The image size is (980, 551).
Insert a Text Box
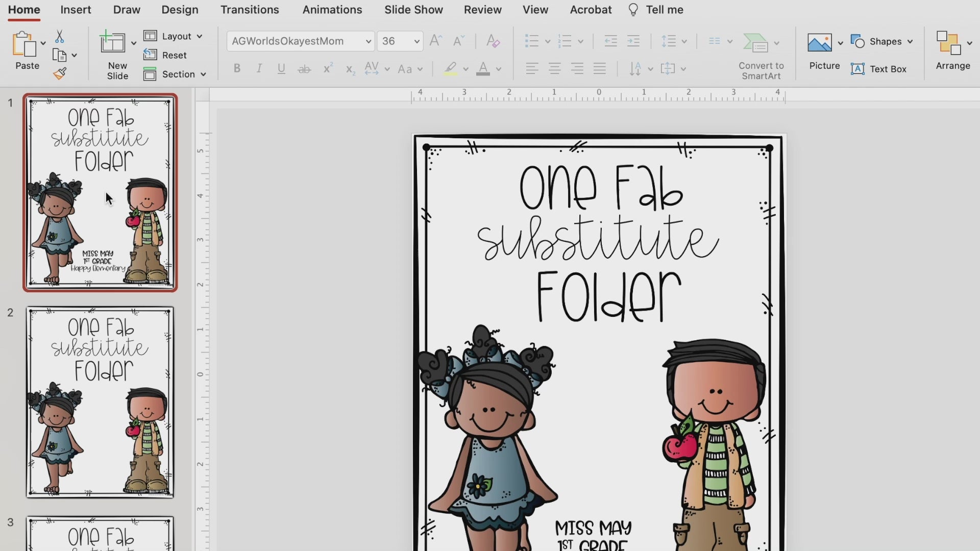pyautogui.click(x=878, y=69)
